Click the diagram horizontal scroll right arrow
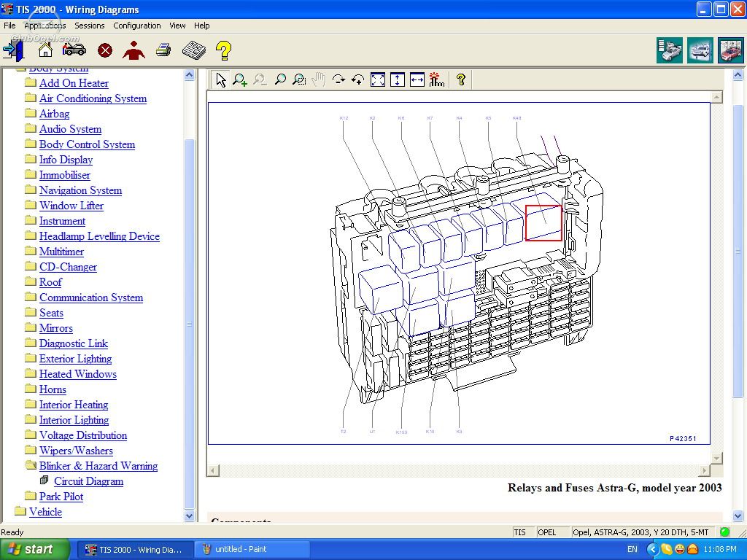Viewport: 747px width, 560px height. click(x=704, y=470)
